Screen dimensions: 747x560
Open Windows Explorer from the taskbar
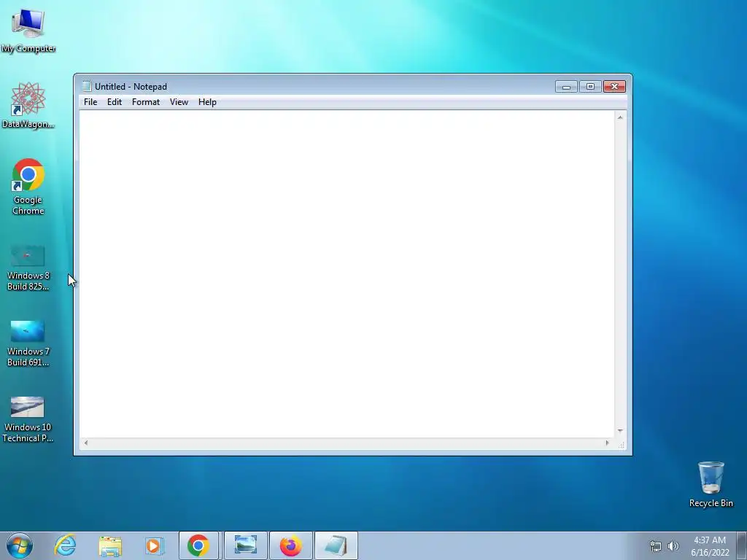click(x=111, y=545)
